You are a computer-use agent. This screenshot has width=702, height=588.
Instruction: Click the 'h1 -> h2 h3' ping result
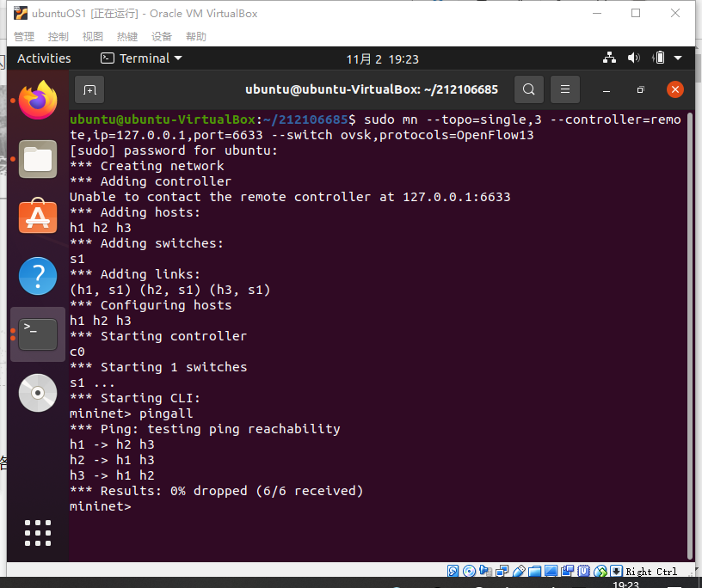112,444
